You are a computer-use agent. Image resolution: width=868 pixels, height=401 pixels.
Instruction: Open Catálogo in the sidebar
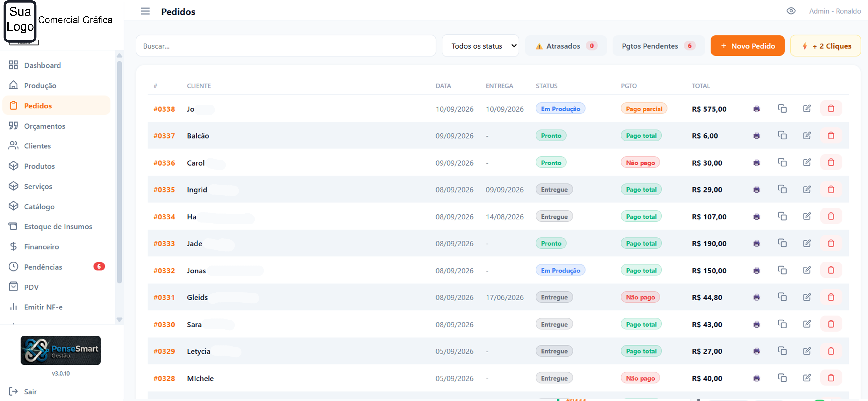tap(56, 206)
